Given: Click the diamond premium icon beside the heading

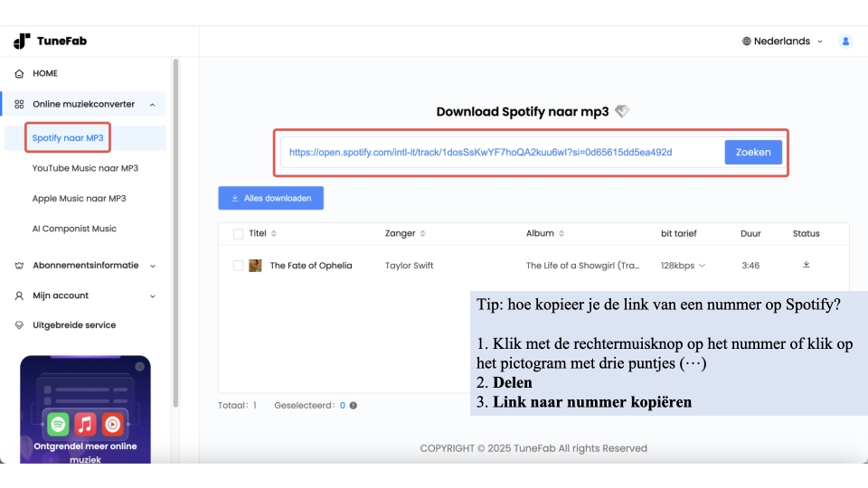Looking at the screenshot, I should pos(622,112).
